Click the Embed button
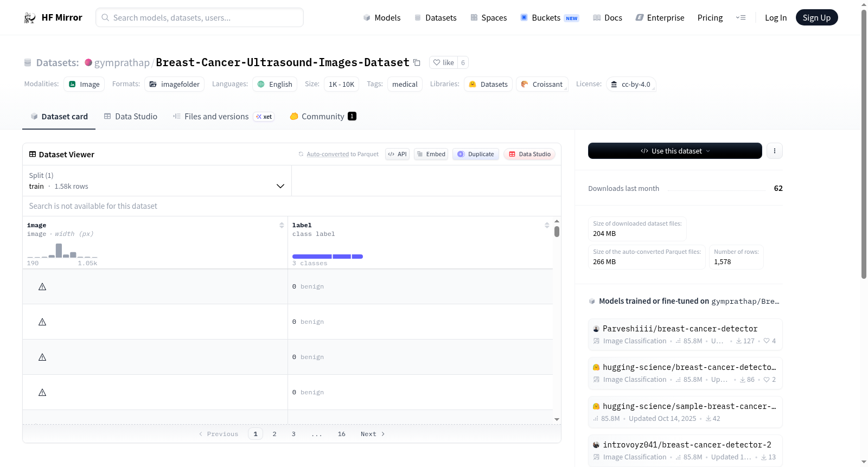This screenshot has width=868, height=467. click(x=431, y=154)
